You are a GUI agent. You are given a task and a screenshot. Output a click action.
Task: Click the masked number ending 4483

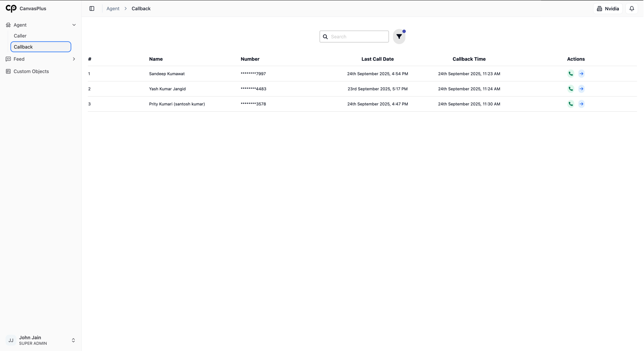pyautogui.click(x=253, y=89)
